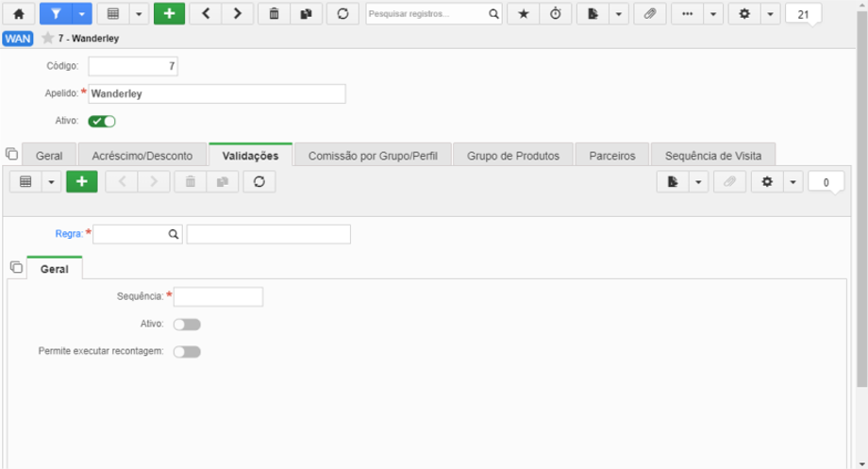The width and height of the screenshot is (868, 469).
Task: Add a new record with top green plus
Action: coord(170,14)
